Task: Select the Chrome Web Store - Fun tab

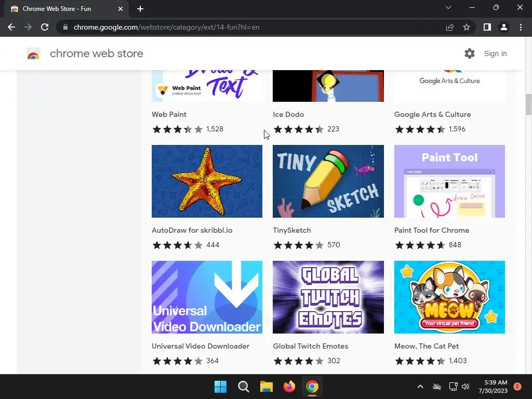Action: [x=67, y=9]
